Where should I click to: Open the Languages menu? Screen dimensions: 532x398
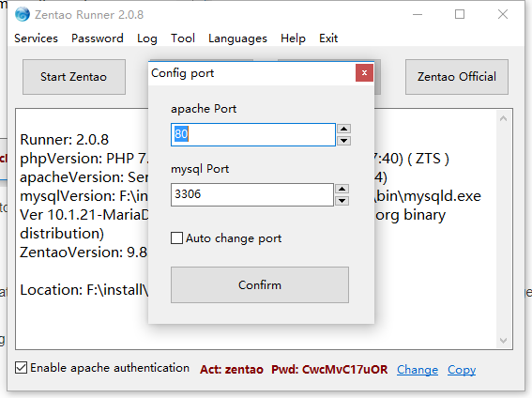pos(237,38)
